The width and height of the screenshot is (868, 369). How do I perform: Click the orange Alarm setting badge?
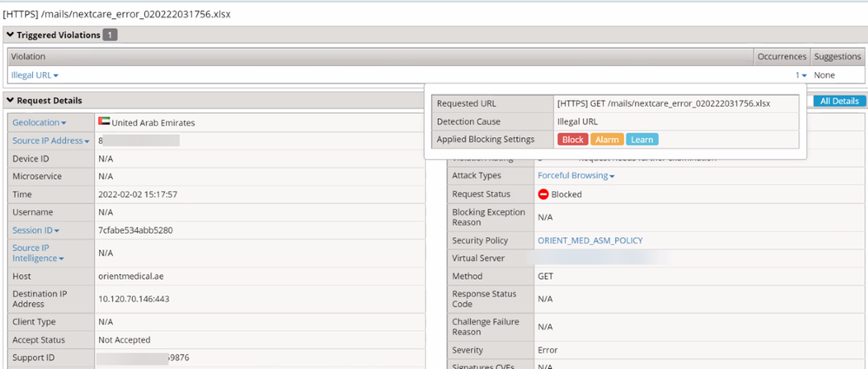point(606,140)
